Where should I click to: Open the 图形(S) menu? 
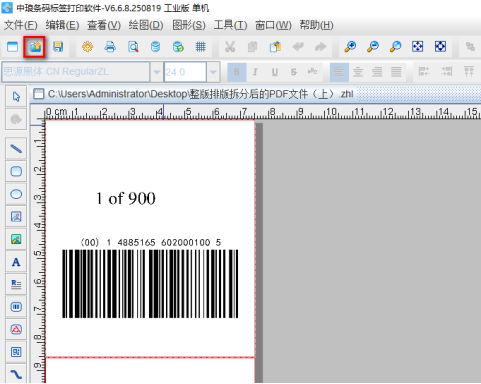coord(189,25)
